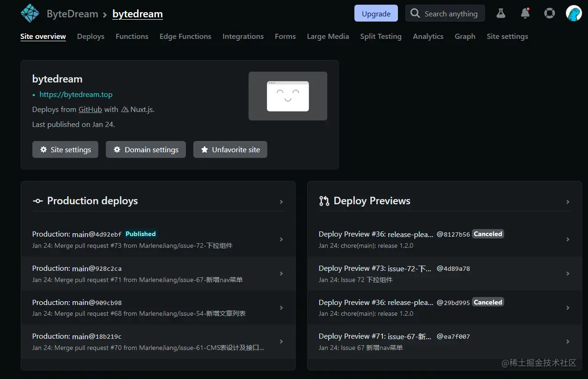588x379 pixels.
Task: Open Production: main@928c2ca deploy
Action: [x=158, y=274]
